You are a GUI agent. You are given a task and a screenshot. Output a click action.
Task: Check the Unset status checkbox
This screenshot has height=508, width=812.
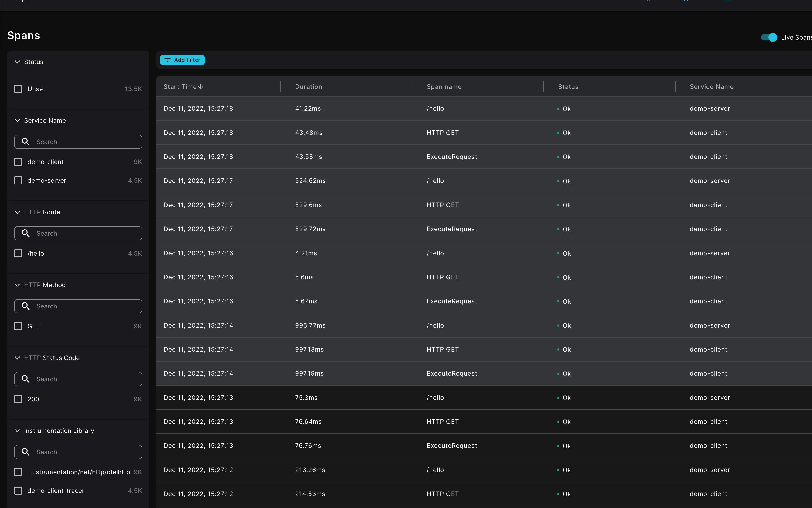click(x=18, y=89)
